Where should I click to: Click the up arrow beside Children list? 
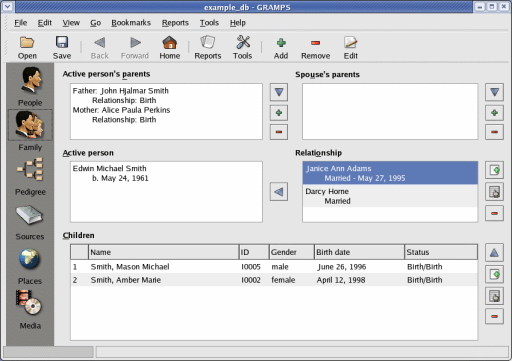(x=494, y=253)
